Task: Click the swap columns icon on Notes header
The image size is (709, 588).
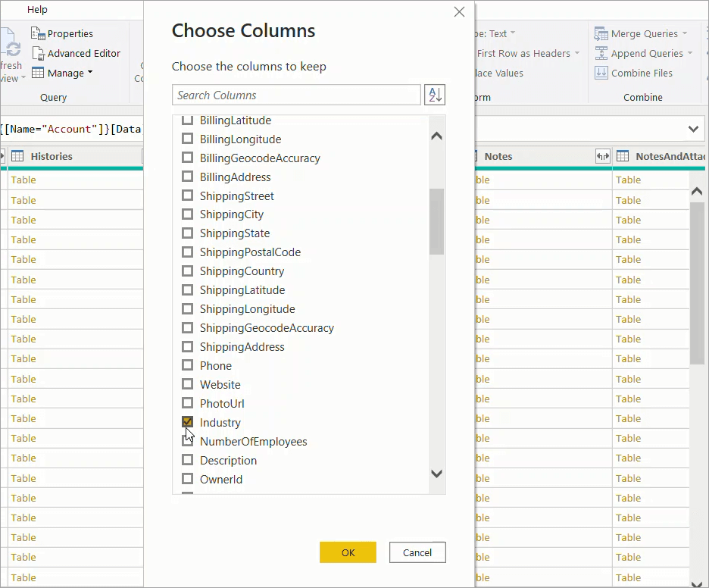Action: [602, 156]
